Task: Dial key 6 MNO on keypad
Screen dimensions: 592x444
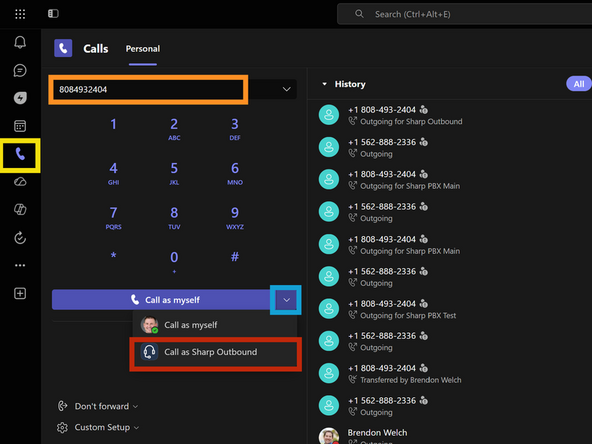Action: [235, 173]
